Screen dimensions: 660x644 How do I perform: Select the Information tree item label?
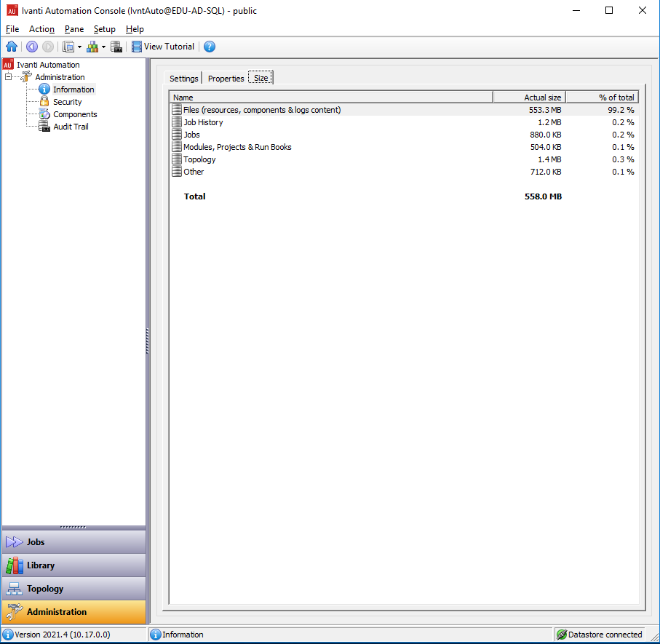tap(73, 90)
